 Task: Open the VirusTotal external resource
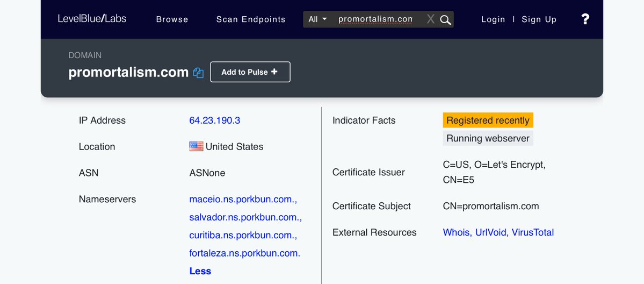pos(532,232)
